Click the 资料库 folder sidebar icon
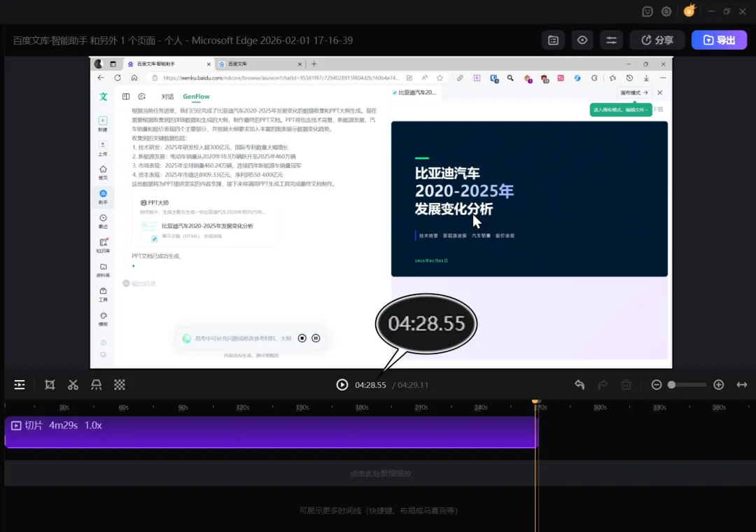The height and width of the screenshot is (532, 756). pos(103,269)
